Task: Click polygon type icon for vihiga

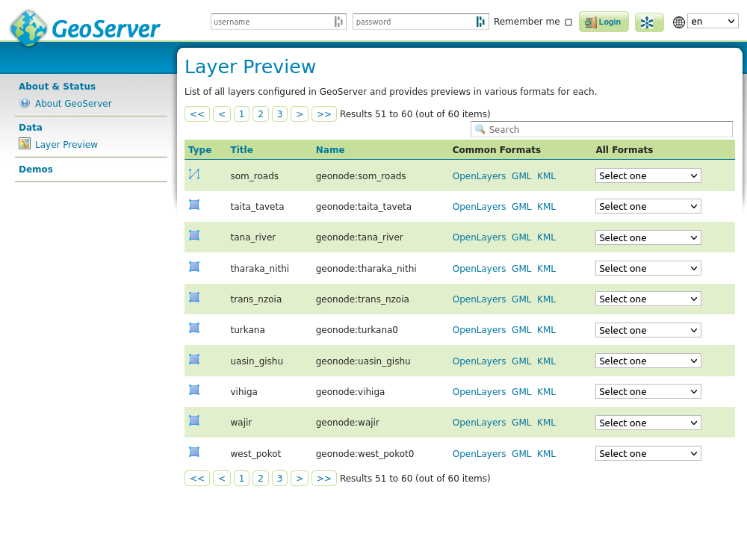Action: coord(194,390)
